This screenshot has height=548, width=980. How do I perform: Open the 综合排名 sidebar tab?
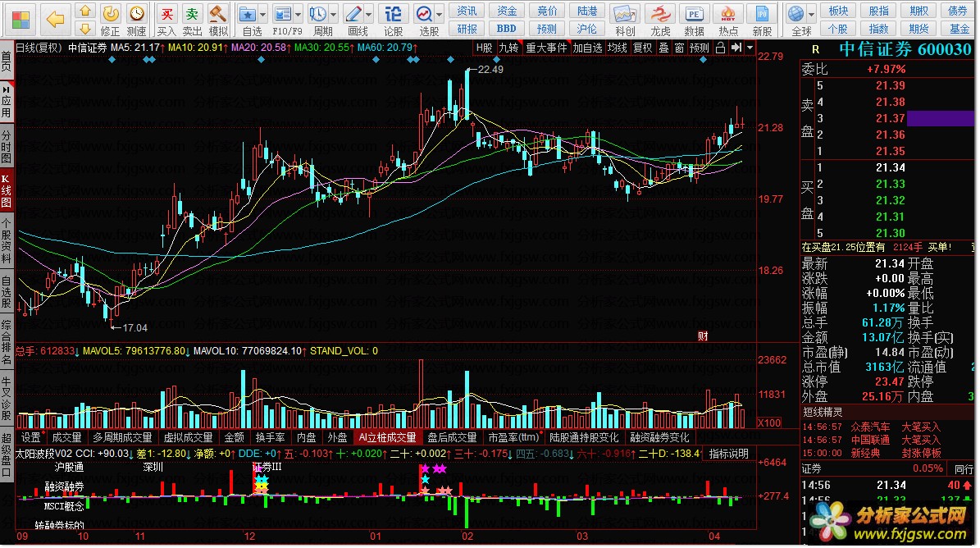click(7, 342)
